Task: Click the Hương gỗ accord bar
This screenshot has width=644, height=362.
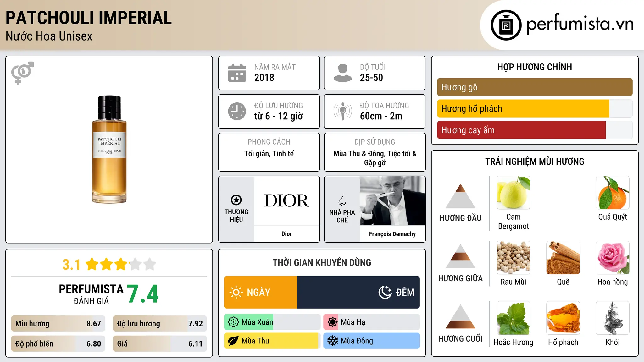Action: point(535,87)
